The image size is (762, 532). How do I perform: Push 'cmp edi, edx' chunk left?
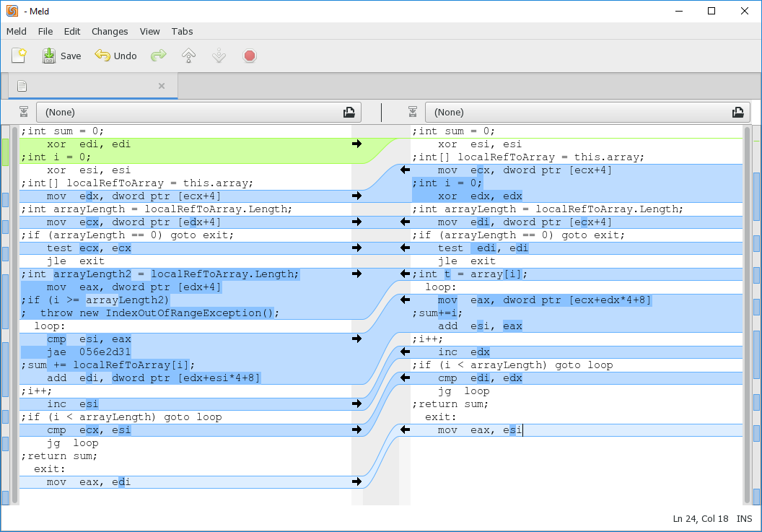pyautogui.click(x=405, y=378)
